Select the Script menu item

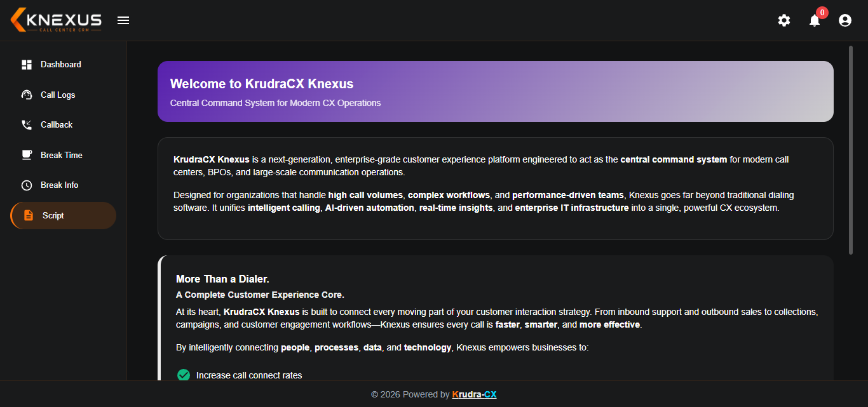point(64,215)
